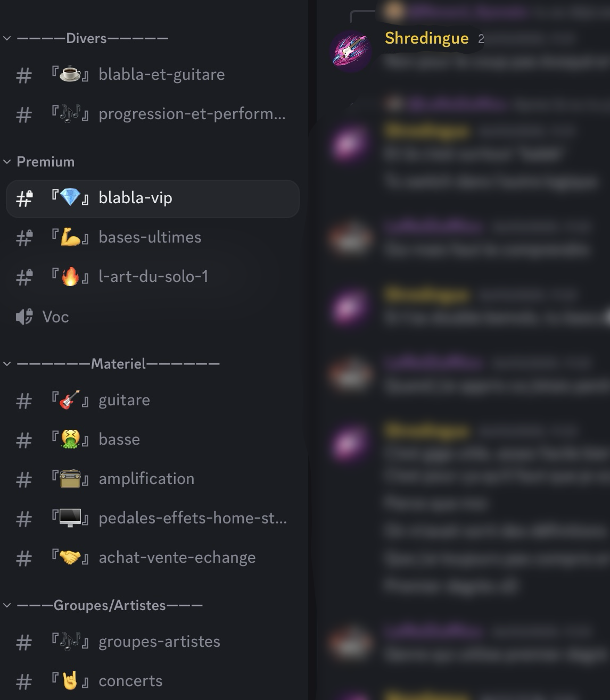This screenshot has width=610, height=700.
Task: Click the handshake emoji achat-vente-echange channel
Action: point(70,557)
